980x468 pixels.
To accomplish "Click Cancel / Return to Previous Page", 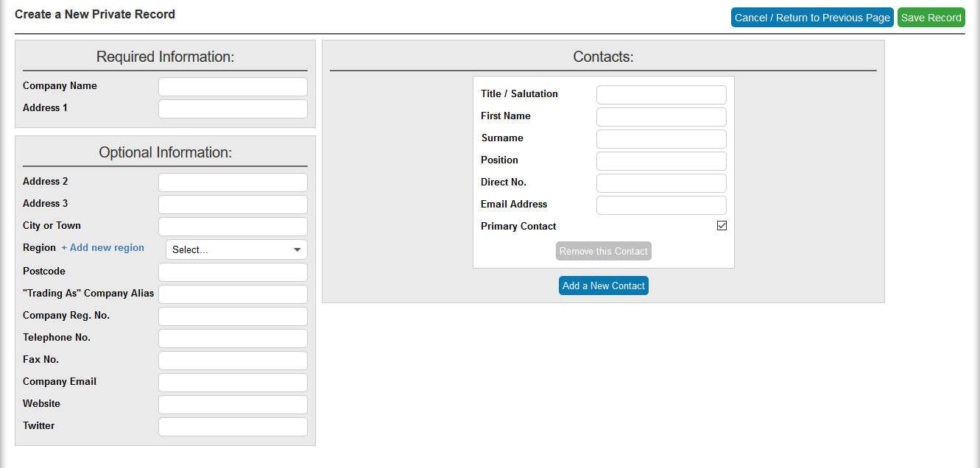I will point(812,18).
